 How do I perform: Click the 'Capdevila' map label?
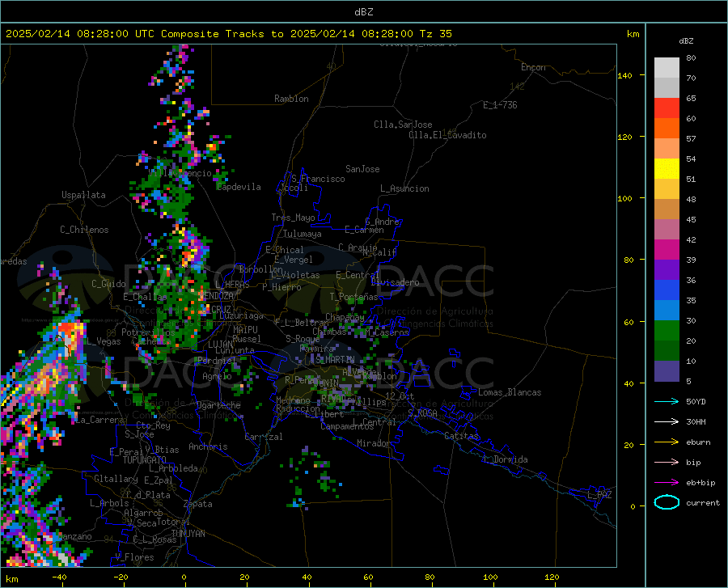(x=239, y=187)
